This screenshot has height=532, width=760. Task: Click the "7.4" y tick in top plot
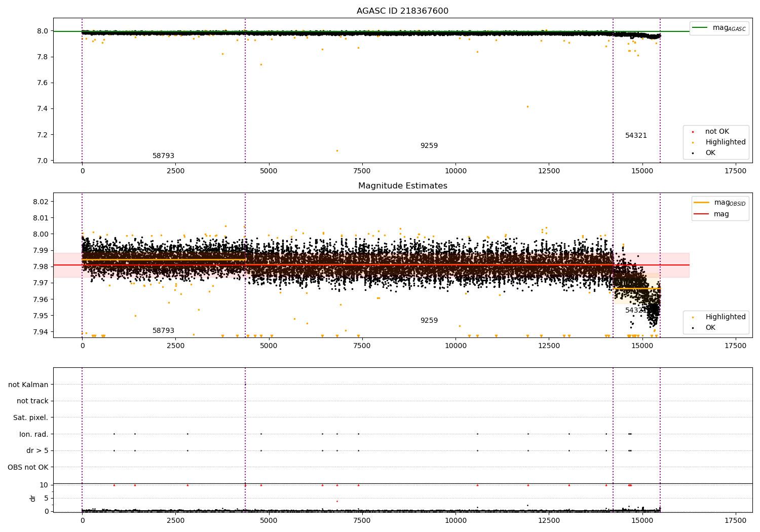[43, 109]
